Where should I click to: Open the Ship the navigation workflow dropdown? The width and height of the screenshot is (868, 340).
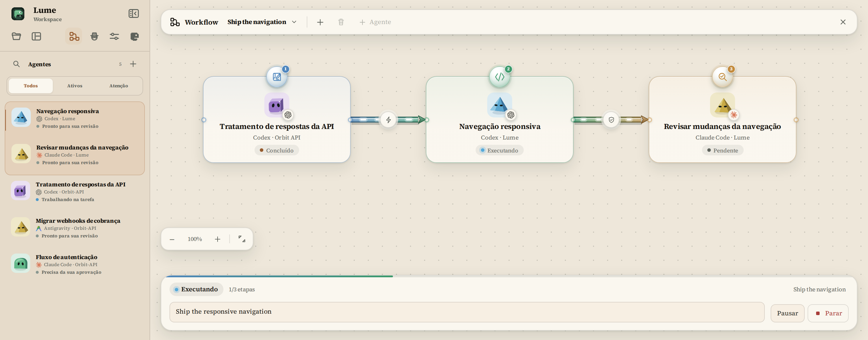pyautogui.click(x=262, y=22)
